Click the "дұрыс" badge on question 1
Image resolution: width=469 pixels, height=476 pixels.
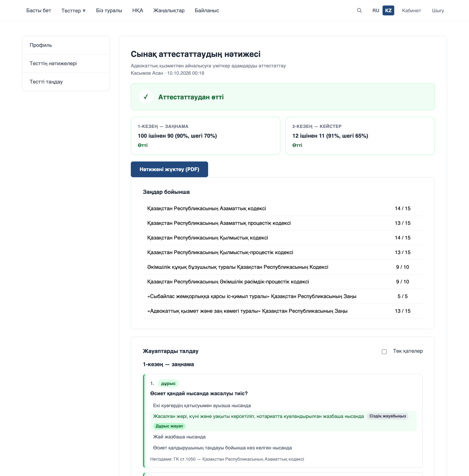168,383
